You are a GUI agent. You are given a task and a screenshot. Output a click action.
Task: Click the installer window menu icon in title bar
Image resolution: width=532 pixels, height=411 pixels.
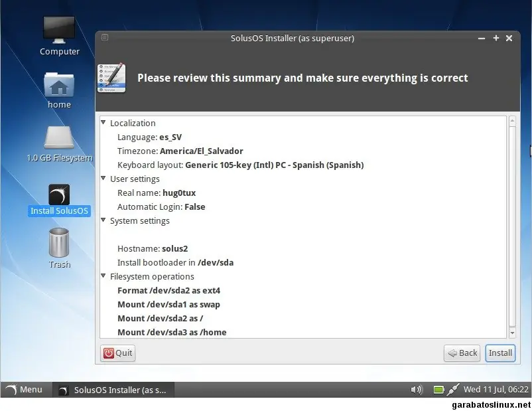pyautogui.click(x=105, y=37)
